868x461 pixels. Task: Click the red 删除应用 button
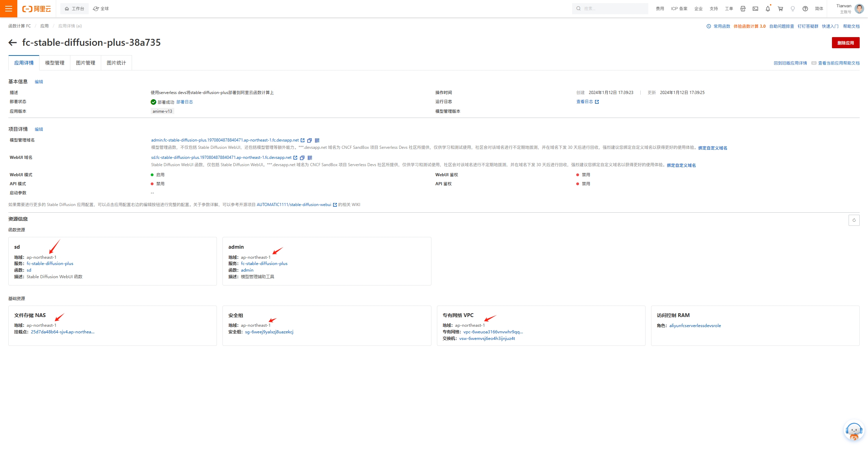[x=845, y=43]
